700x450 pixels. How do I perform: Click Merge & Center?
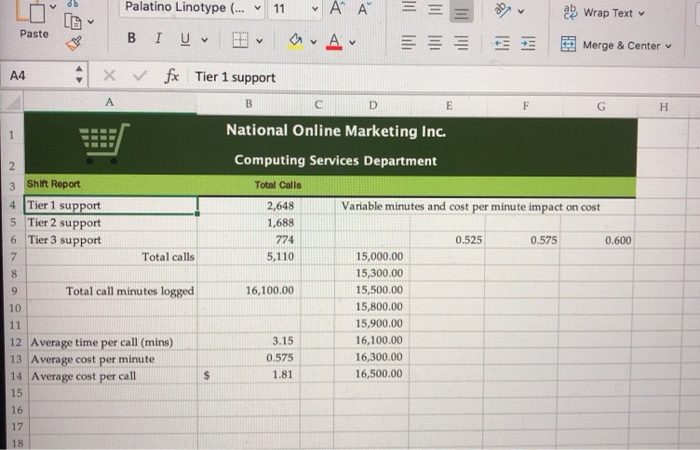point(610,45)
